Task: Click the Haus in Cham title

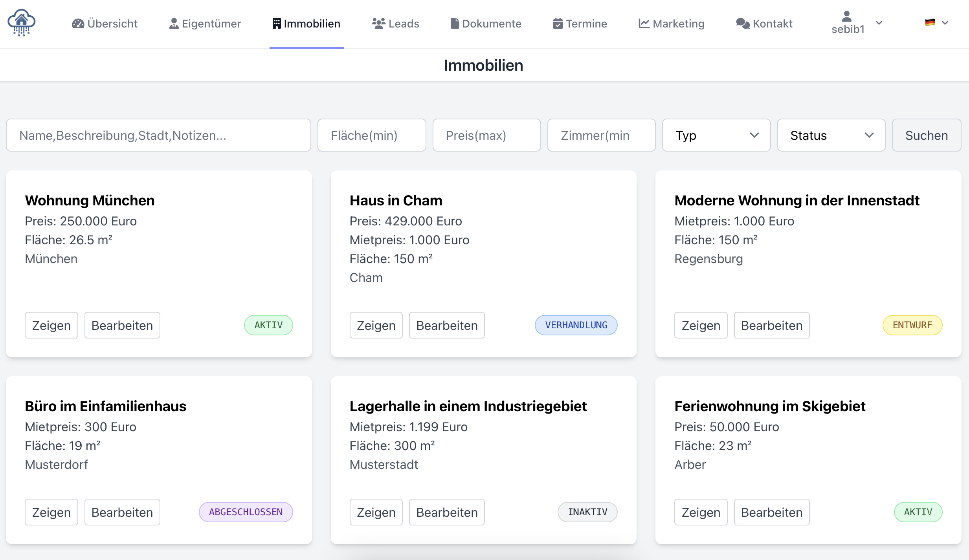Action: pos(396,200)
